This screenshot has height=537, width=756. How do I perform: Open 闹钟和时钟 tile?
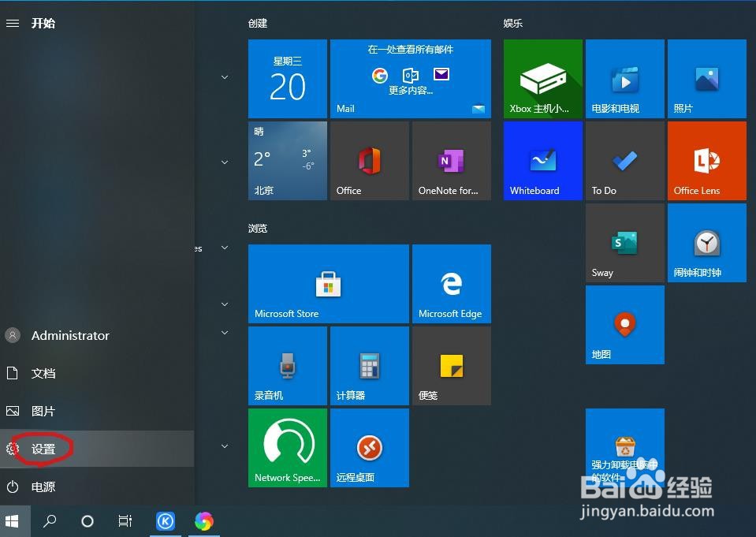[x=707, y=243]
